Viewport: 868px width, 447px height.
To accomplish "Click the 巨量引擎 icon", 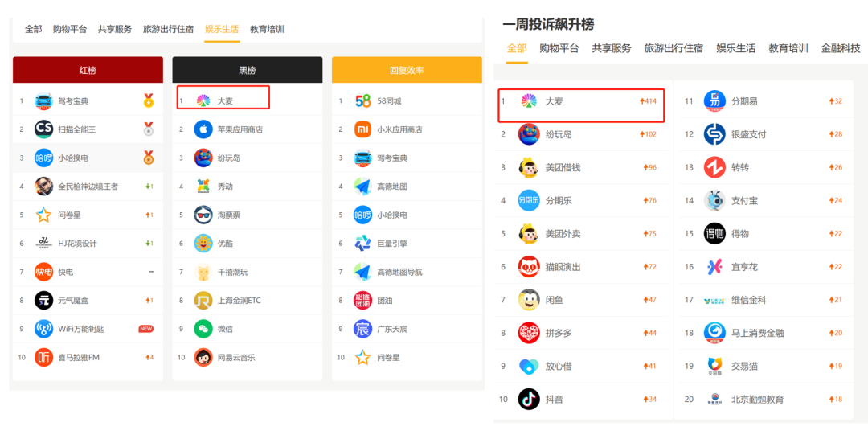I will pos(362,243).
